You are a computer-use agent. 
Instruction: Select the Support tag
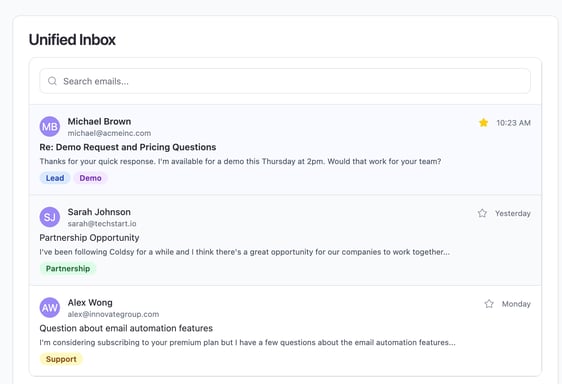61,359
